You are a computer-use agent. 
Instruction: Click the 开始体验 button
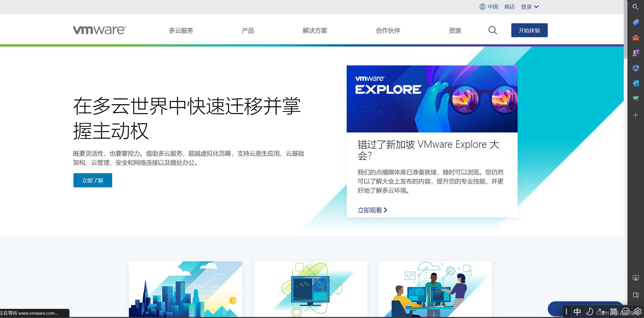(529, 30)
